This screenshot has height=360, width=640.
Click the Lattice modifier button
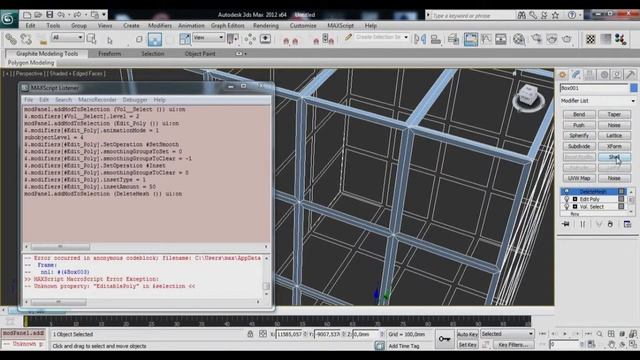pyautogui.click(x=614, y=136)
